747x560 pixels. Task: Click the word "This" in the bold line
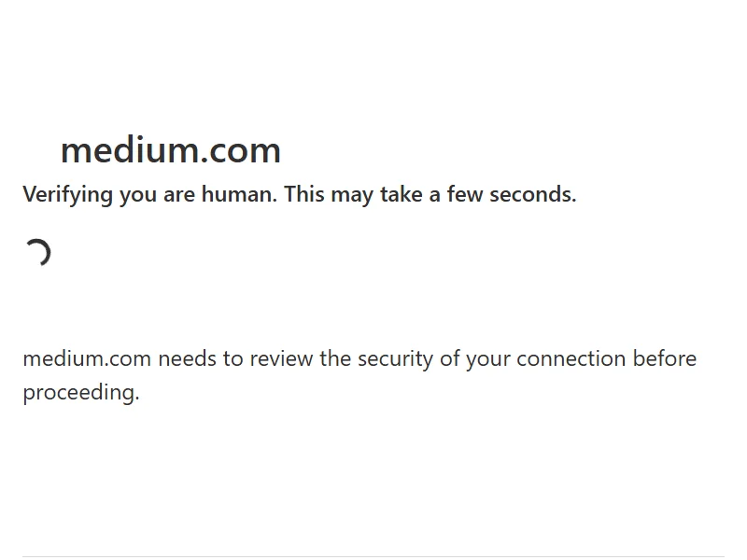coord(306,195)
